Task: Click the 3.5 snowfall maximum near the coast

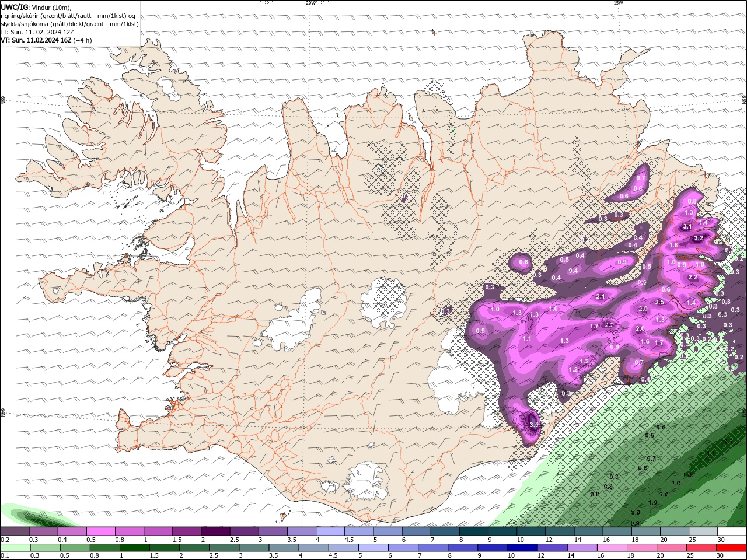Action: pyautogui.click(x=534, y=425)
